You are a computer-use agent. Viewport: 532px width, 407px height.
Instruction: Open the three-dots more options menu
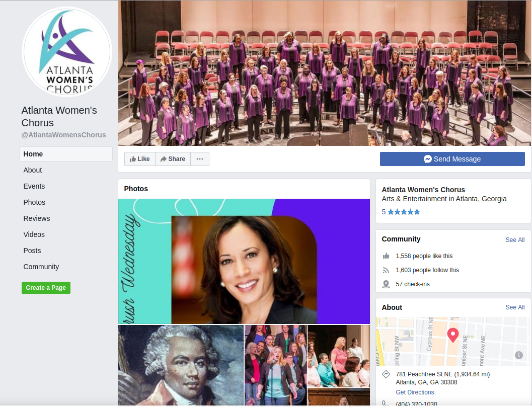[200, 159]
